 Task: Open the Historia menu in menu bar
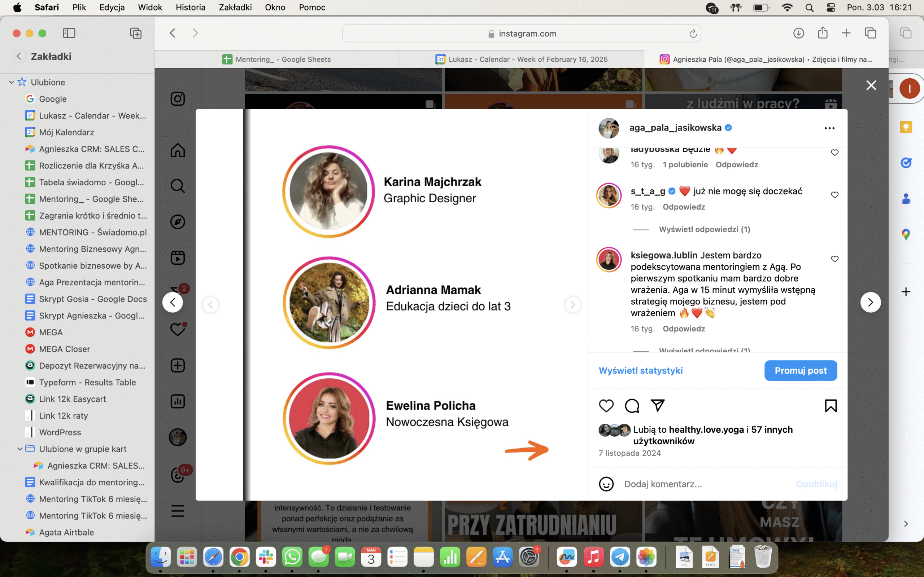pos(190,7)
